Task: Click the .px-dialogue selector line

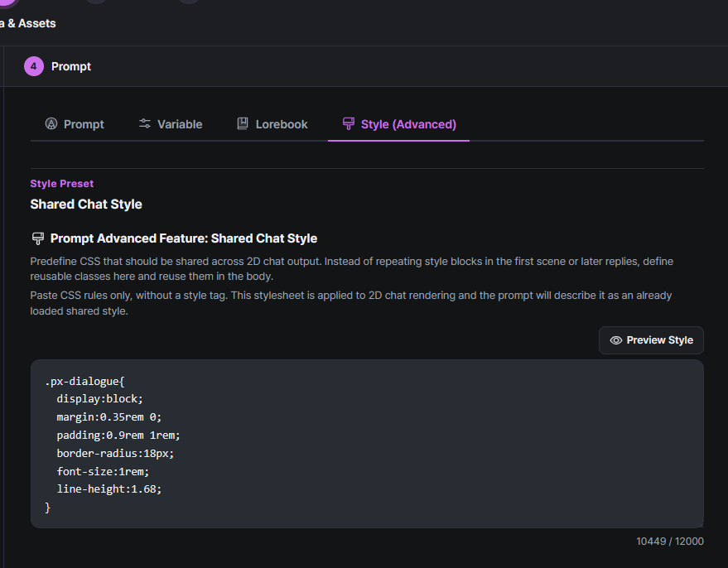Action: click(84, 381)
